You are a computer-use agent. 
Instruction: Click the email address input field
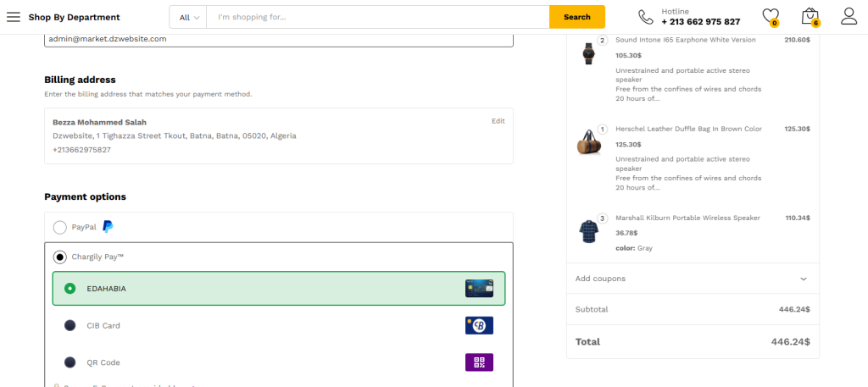pyautogui.click(x=278, y=39)
